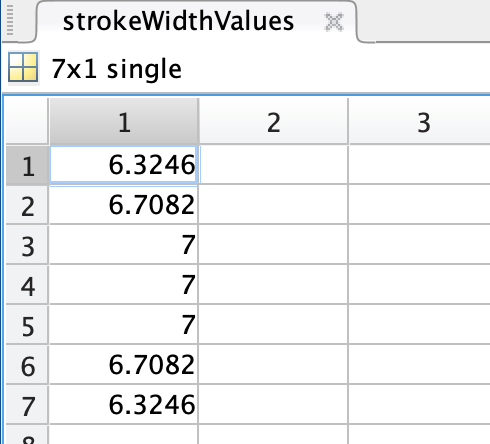Click cell with value 6.7082 in row 6
This screenshot has height=444, width=490.
(x=124, y=365)
